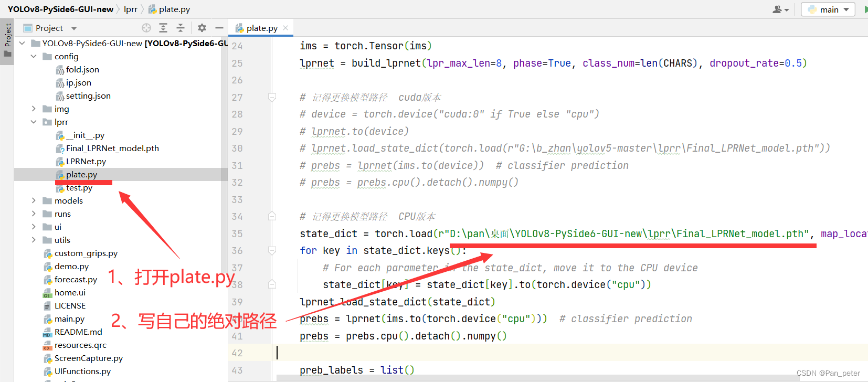This screenshot has height=382, width=868.
Task: Open the Project view dropdown arrow
Action: (74, 28)
